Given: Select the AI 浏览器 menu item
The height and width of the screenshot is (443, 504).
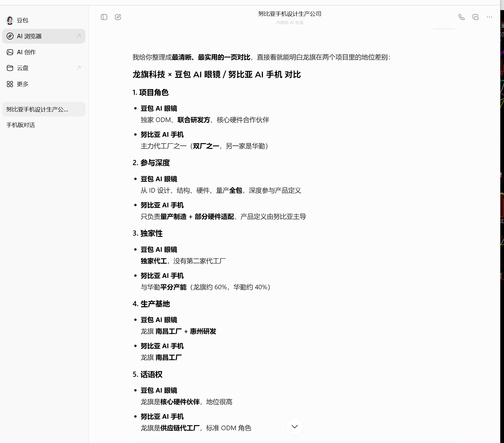Looking at the screenshot, I should pos(44,36).
